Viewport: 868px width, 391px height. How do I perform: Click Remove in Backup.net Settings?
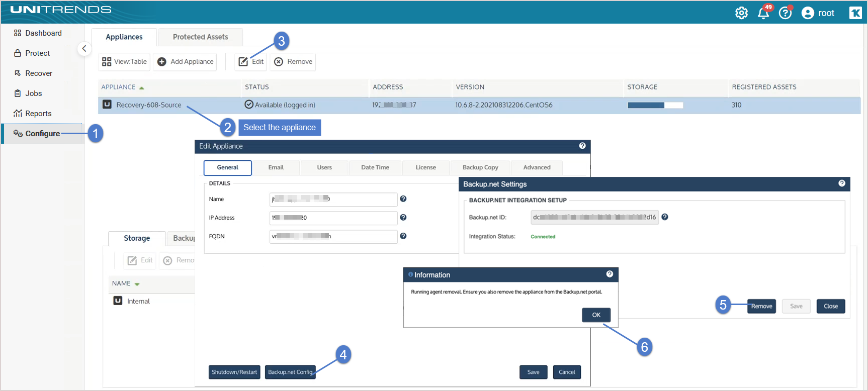coord(761,307)
